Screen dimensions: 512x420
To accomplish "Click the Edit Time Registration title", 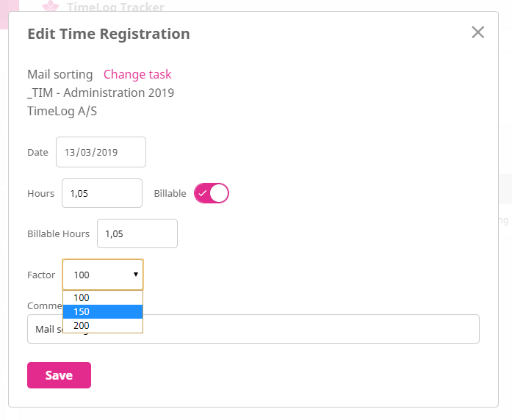I will click(109, 34).
